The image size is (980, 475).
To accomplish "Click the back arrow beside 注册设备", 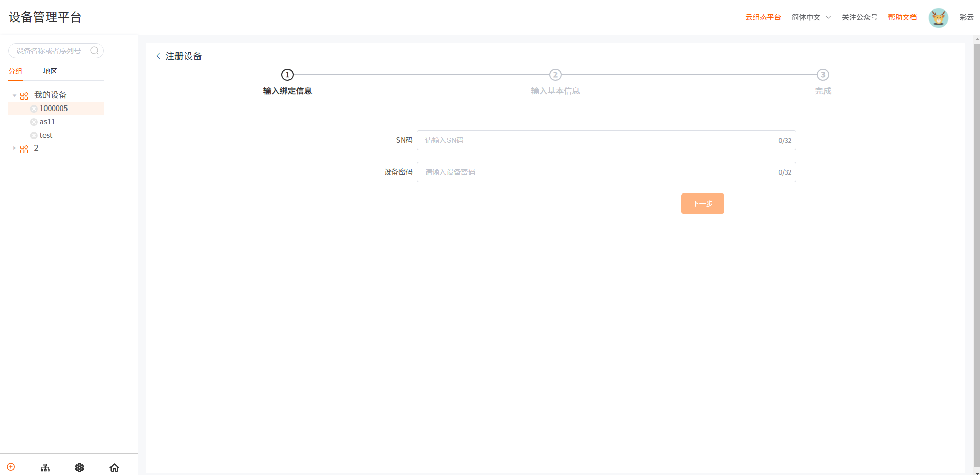I will tap(158, 56).
